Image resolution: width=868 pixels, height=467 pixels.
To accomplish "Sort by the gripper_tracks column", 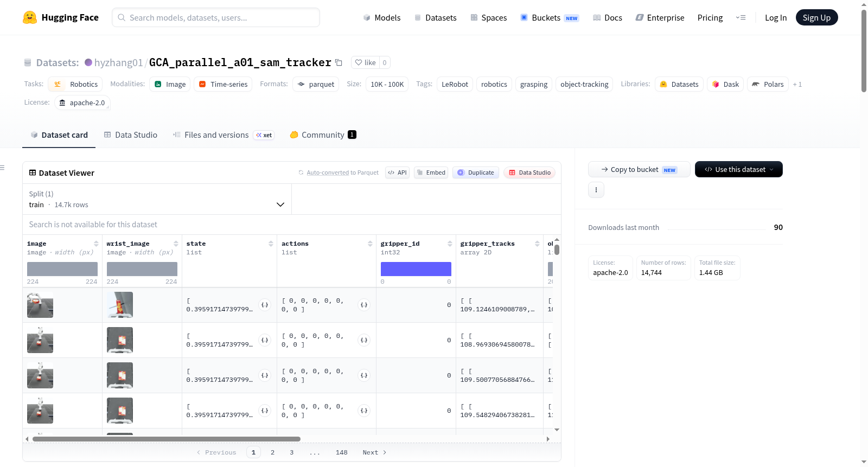I will click(x=537, y=244).
